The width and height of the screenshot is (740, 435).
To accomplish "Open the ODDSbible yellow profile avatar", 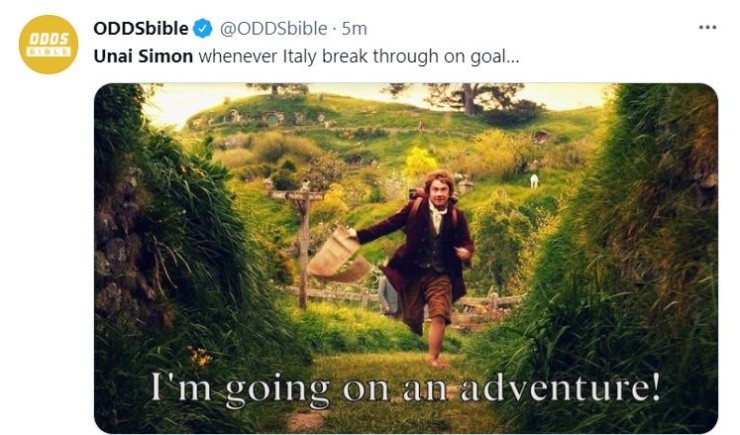I will click(x=49, y=44).
